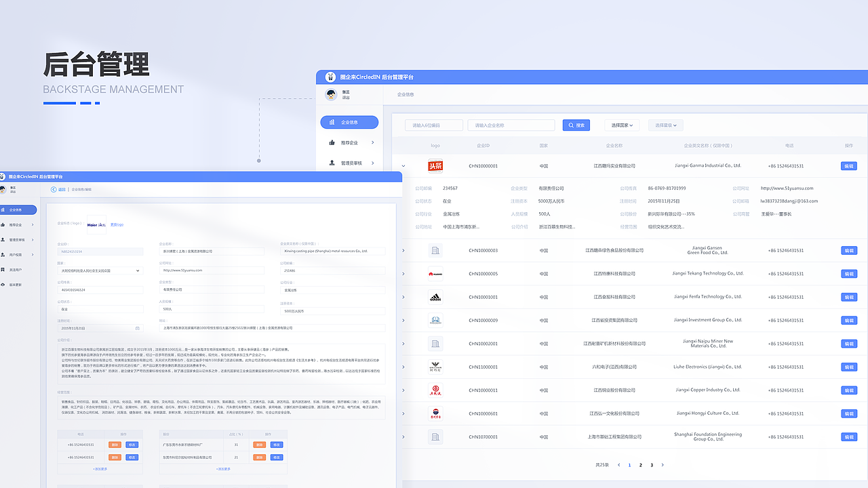The width and height of the screenshot is (868, 488).
Task: Expand the CHN10000005 row
Action: click(403, 274)
